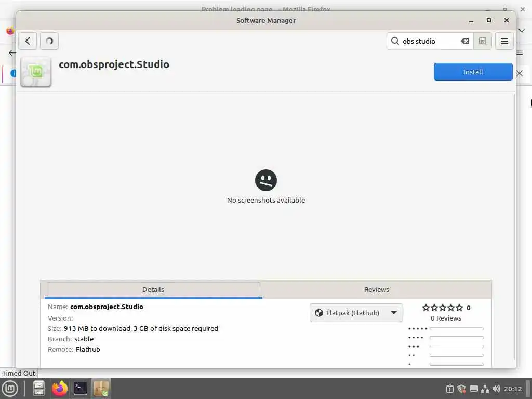Screen dimensions: 532x399
Task: Open the update manager shield tray icon
Action: coord(461,389)
